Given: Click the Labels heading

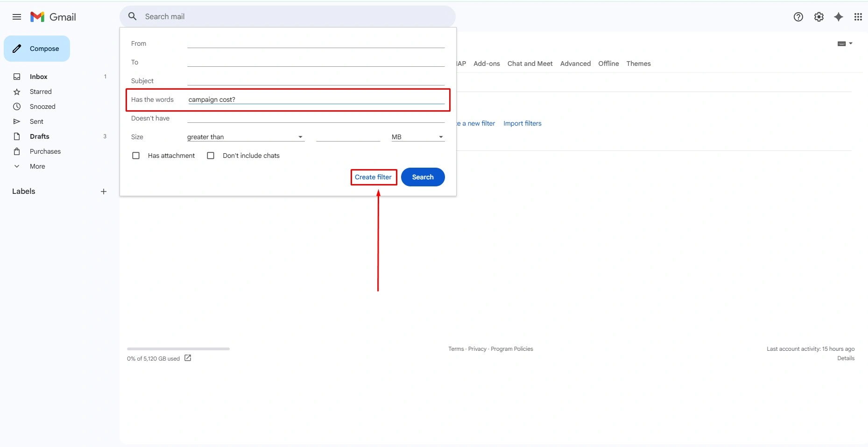Looking at the screenshot, I should tap(24, 192).
